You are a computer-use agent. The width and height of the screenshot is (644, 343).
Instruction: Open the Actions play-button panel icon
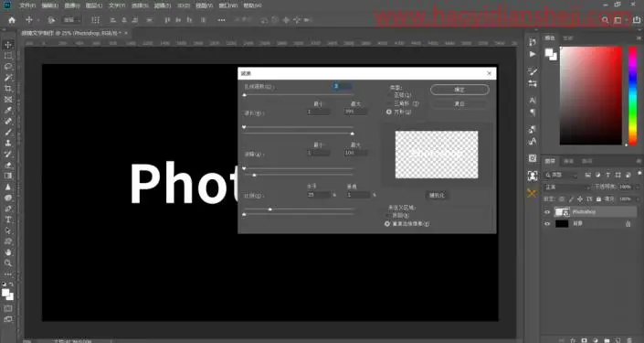(x=533, y=54)
